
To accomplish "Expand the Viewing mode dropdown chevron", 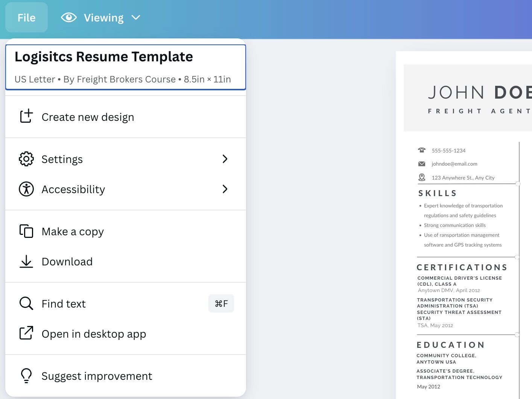I will tap(136, 18).
